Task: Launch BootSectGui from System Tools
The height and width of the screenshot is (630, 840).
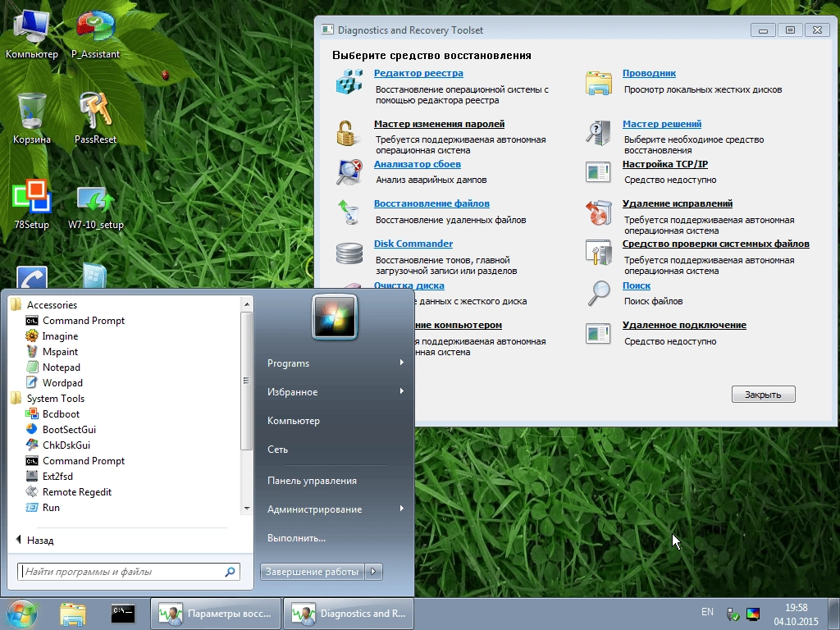Action: (x=61, y=430)
